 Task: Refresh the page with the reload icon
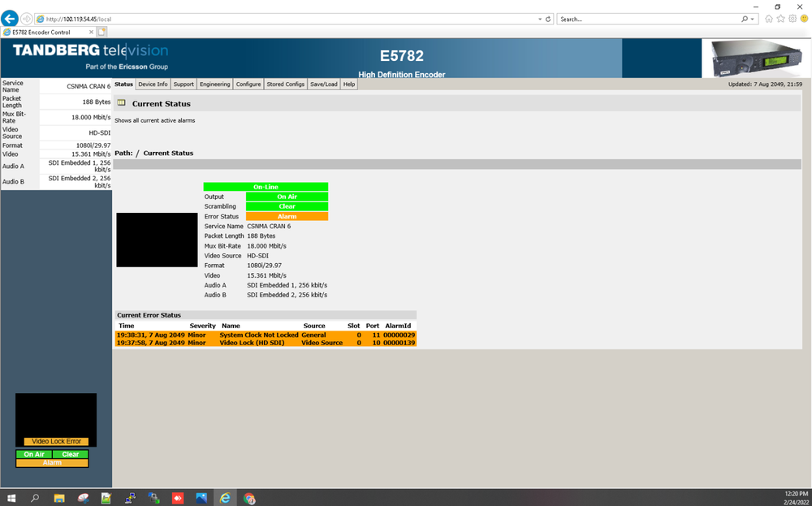point(548,19)
